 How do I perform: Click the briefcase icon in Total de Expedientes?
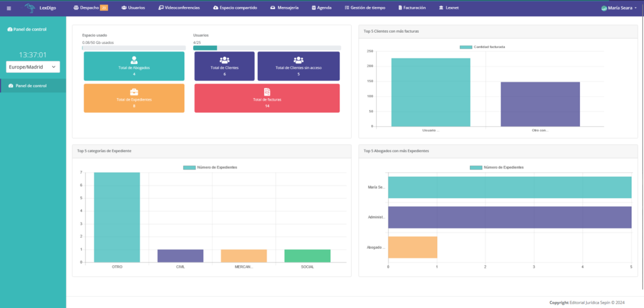[134, 92]
